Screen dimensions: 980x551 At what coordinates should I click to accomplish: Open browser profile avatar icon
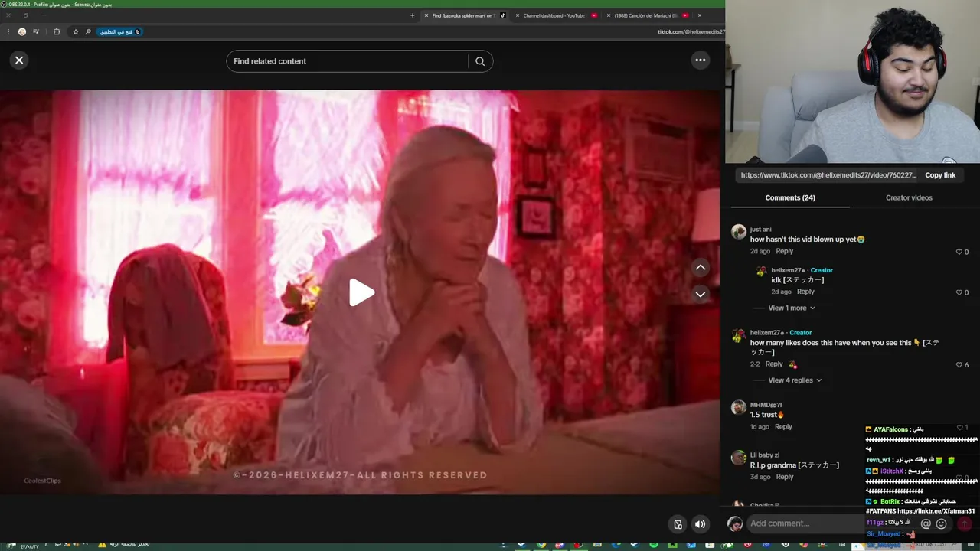tap(22, 31)
